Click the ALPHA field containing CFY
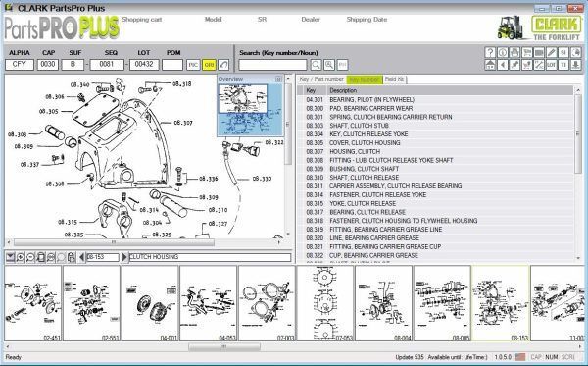The height and width of the screenshot is (366, 588). 20,65
